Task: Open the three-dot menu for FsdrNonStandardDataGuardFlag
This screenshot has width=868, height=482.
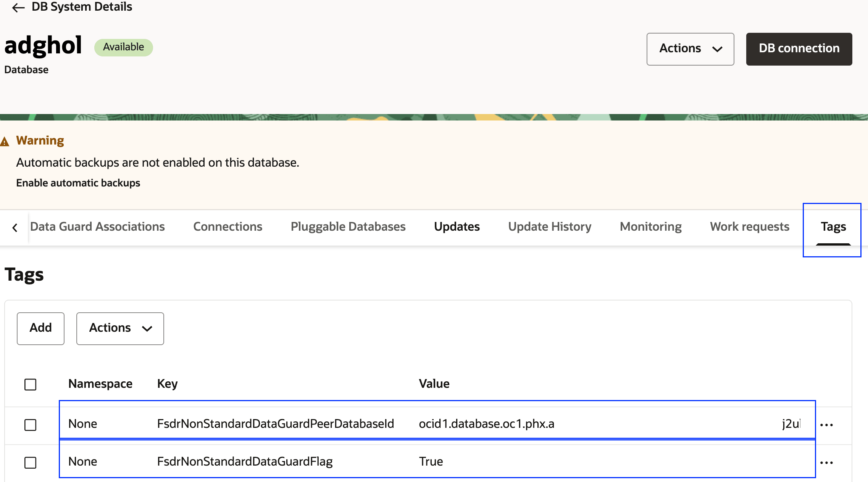Action: 827,462
